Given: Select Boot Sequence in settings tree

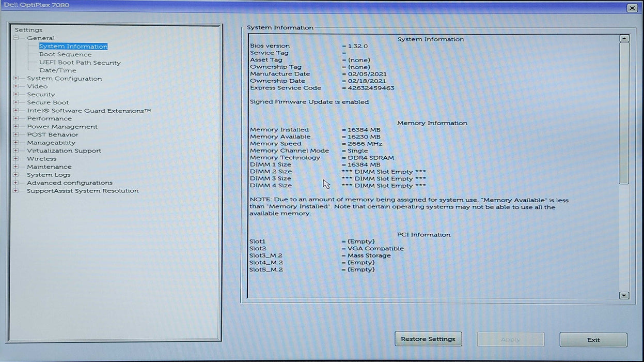Looking at the screenshot, I should coord(65,54).
